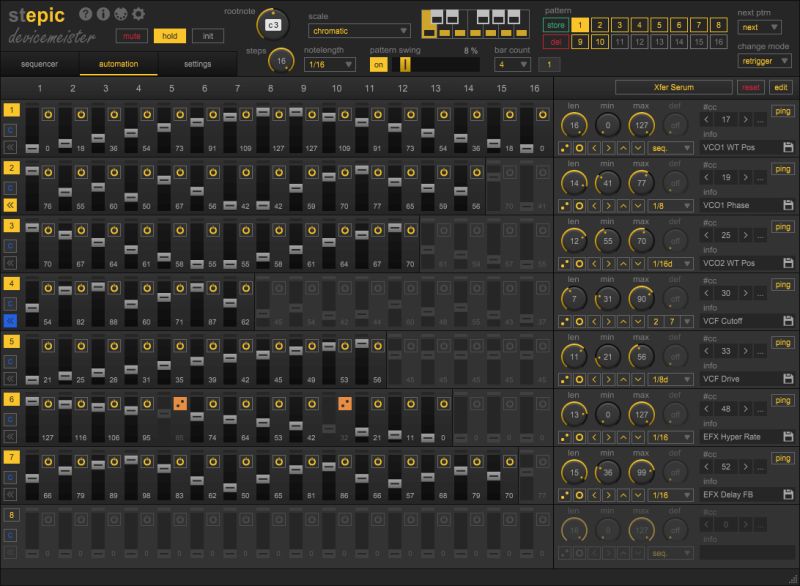The width and height of the screenshot is (800, 586).
Task: Click the randomize dots icon on the VCF Cutoff lane
Action: pos(563,323)
